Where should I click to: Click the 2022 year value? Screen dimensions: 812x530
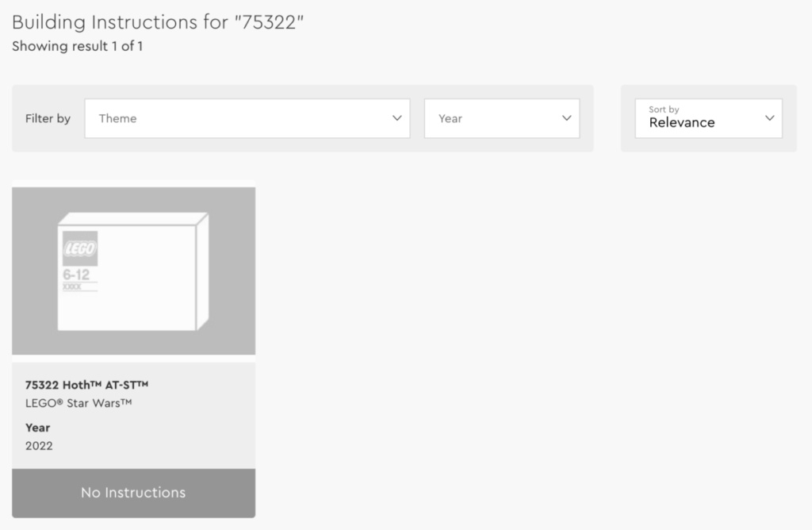(39, 446)
